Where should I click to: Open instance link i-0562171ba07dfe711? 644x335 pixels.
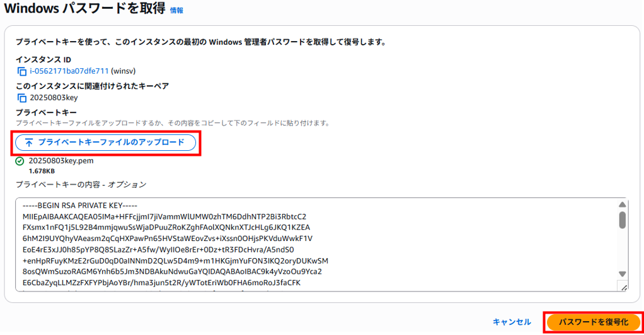pyautogui.click(x=69, y=71)
